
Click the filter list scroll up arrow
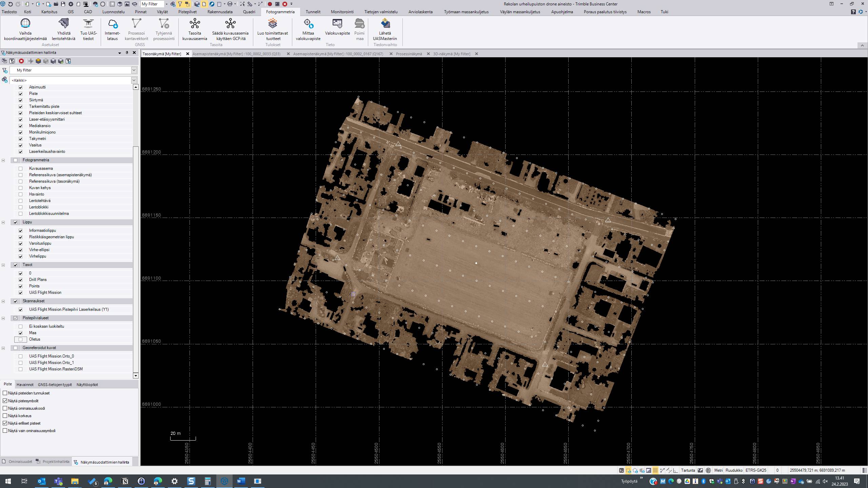point(136,87)
